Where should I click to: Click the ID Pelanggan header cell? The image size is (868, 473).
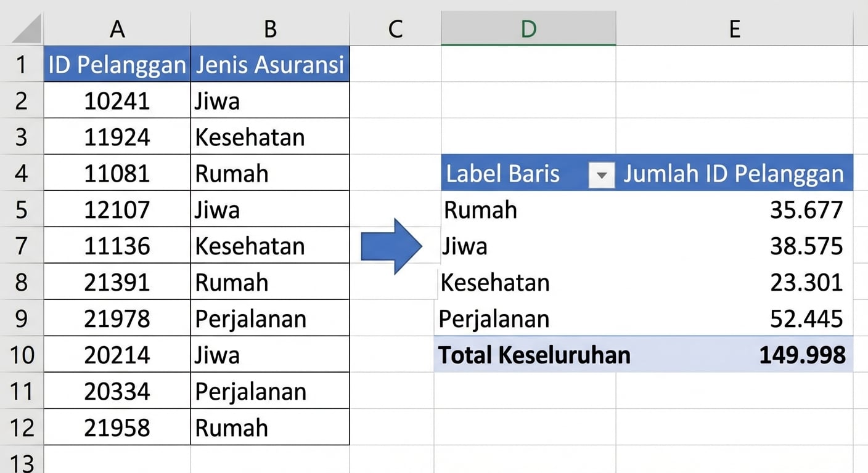[117, 64]
